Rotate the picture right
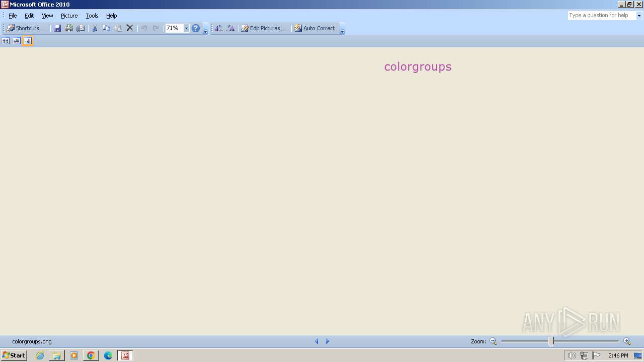This screenshot has height=362, width=644. pyautogui.click(x=230, y=28)
